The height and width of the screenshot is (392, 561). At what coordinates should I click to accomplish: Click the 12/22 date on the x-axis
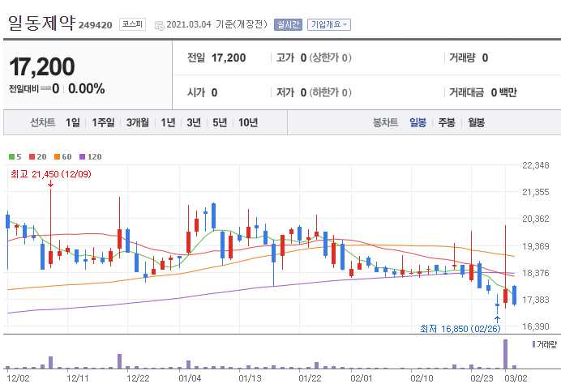click(x=138, y=378)
